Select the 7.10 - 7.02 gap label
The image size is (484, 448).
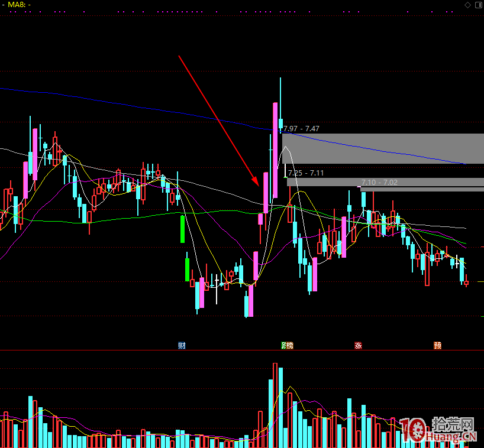379,182
